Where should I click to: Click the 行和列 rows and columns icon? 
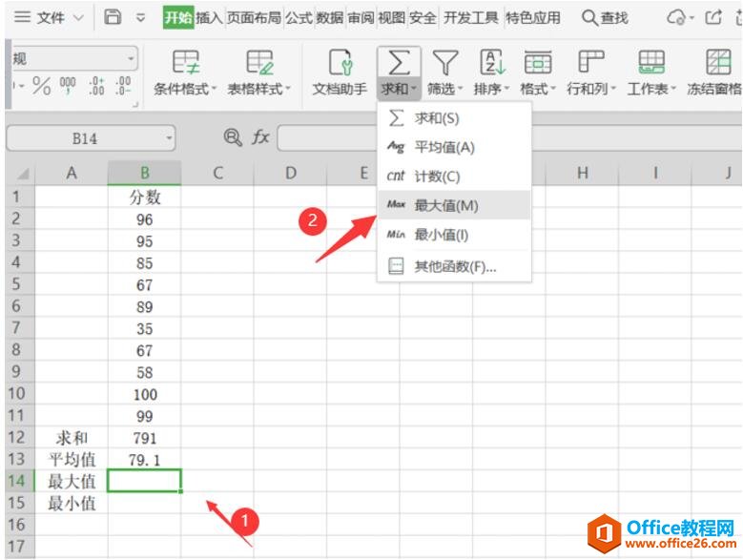coord(591,62)
